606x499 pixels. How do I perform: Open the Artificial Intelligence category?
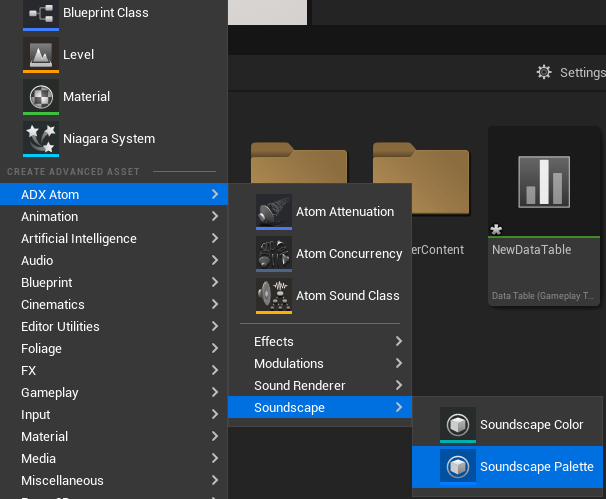point(114,239)
